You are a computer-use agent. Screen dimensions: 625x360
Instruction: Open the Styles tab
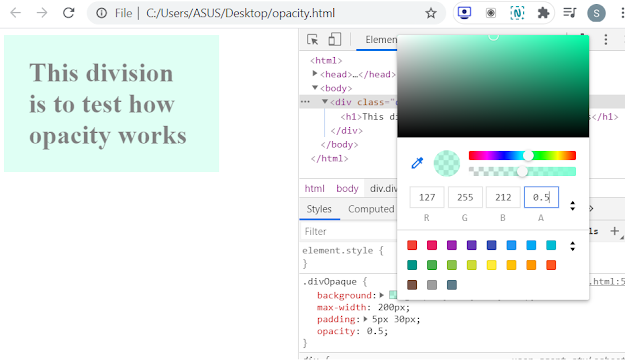(319, 209)
